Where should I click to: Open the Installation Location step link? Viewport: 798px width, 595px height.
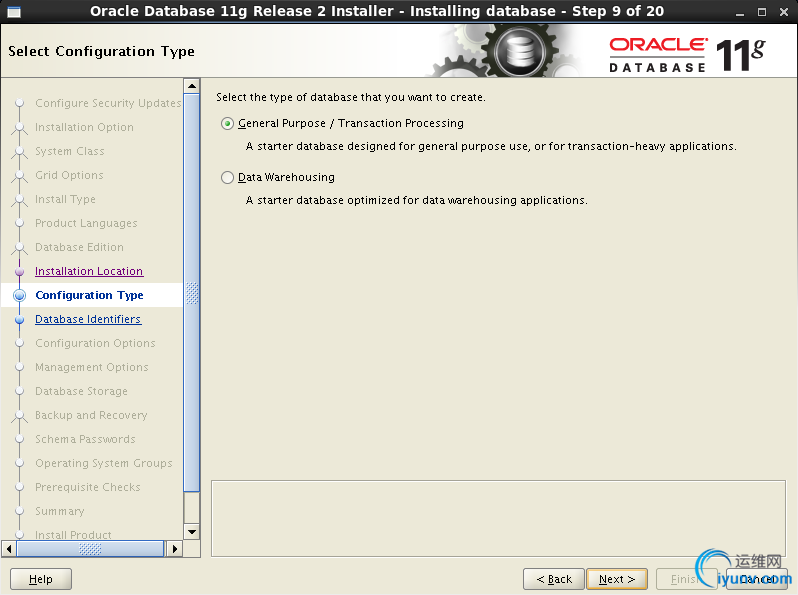point(89,271)
